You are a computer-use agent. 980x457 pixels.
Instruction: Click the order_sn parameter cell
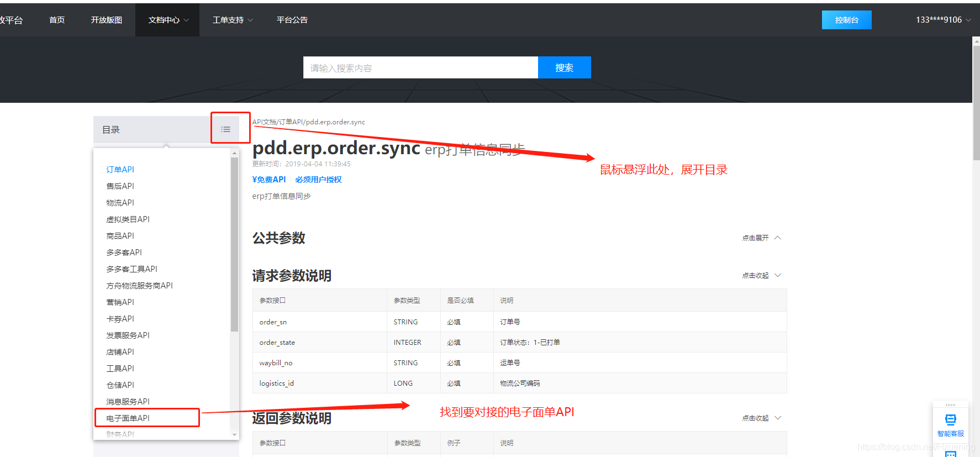(320, 322)
